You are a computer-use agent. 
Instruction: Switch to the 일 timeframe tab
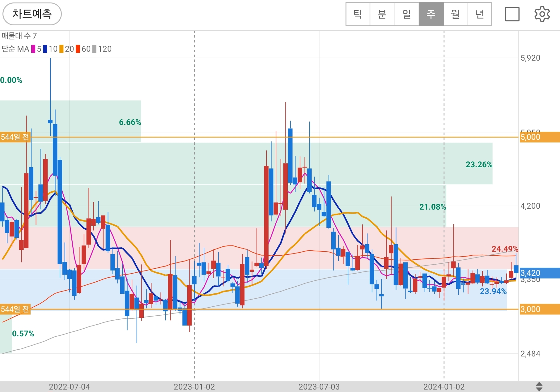(407, 14)
